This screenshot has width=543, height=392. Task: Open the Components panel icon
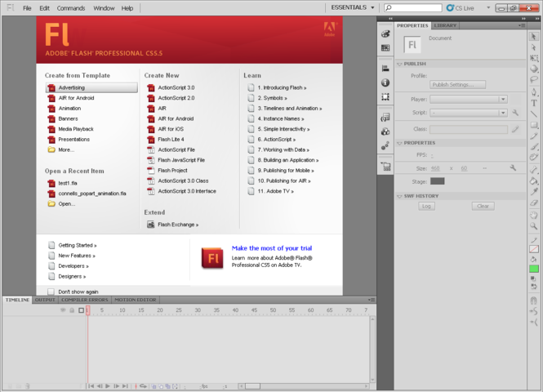pyautogui.click(x=385, y=131)
